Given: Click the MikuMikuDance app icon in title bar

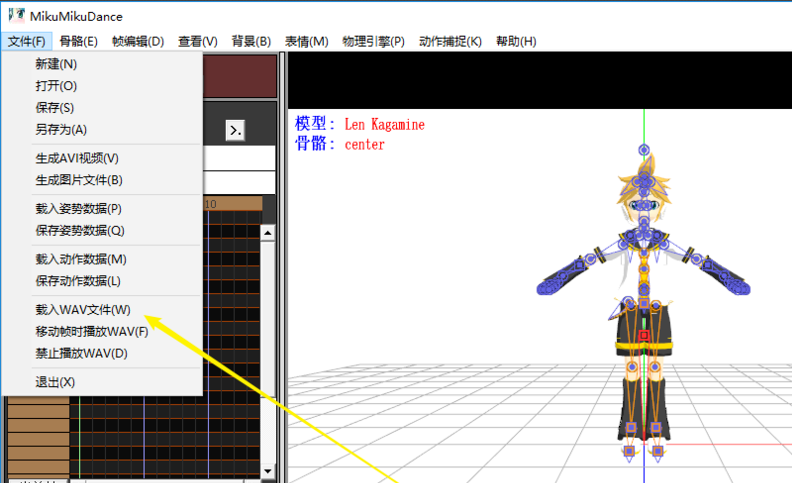Looking at the screenshot, I should (16, 17).
